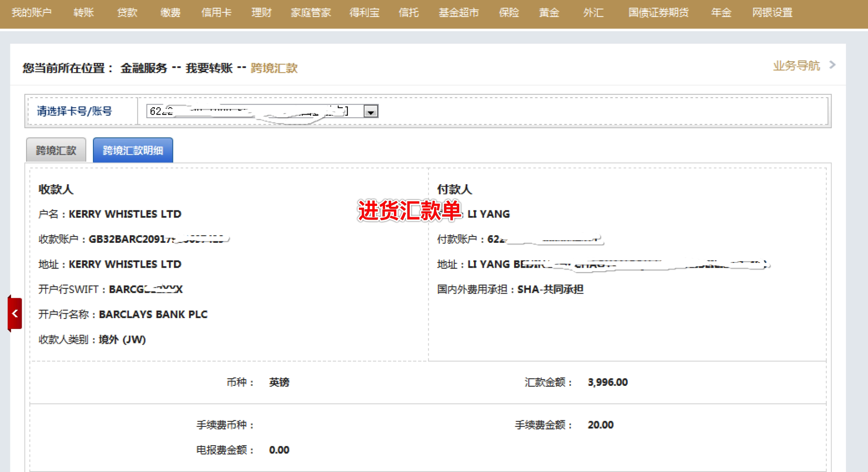Open the 理财 menu
Screen dimensions: 868x472
point(261,13)
